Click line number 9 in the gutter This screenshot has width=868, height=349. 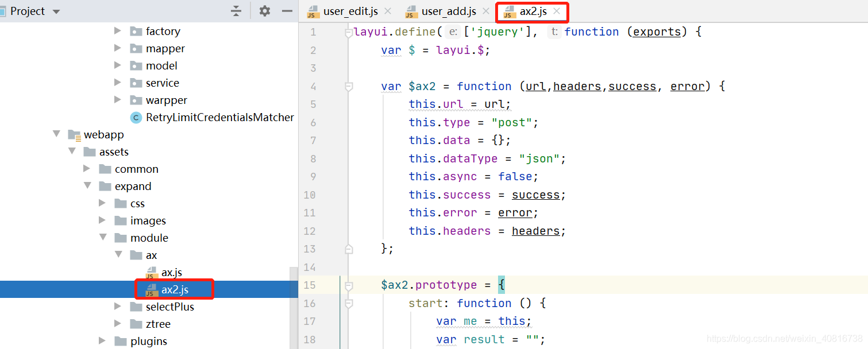pyautogui.click(x=313, y=177)
